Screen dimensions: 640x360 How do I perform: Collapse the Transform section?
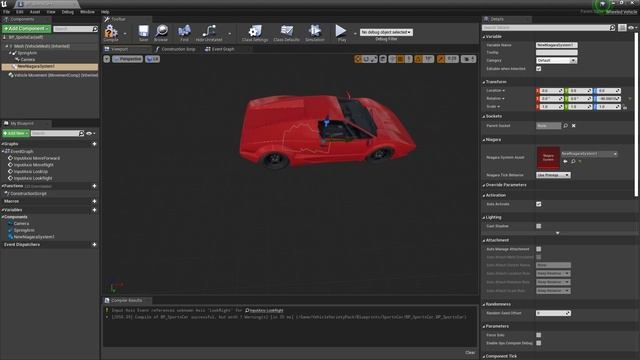click(484, 82)
